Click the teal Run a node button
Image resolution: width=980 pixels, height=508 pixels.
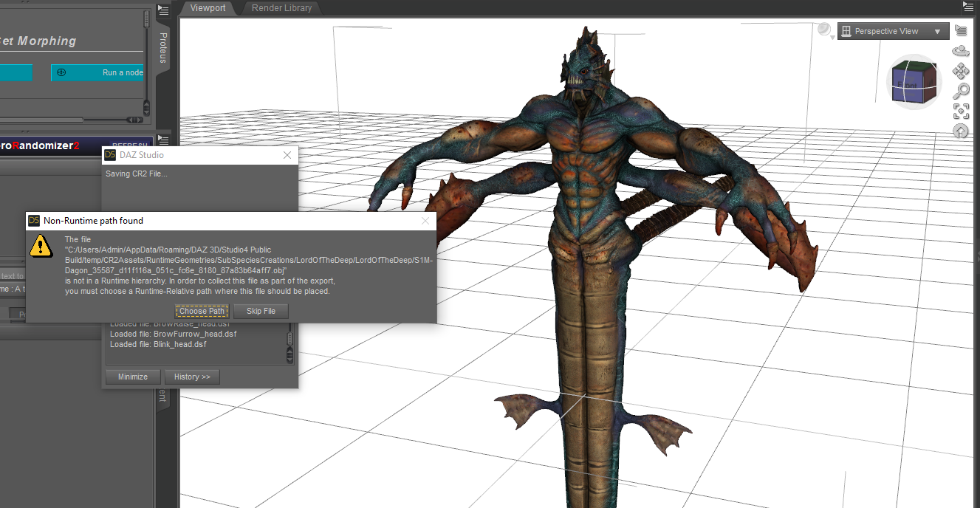97,72
